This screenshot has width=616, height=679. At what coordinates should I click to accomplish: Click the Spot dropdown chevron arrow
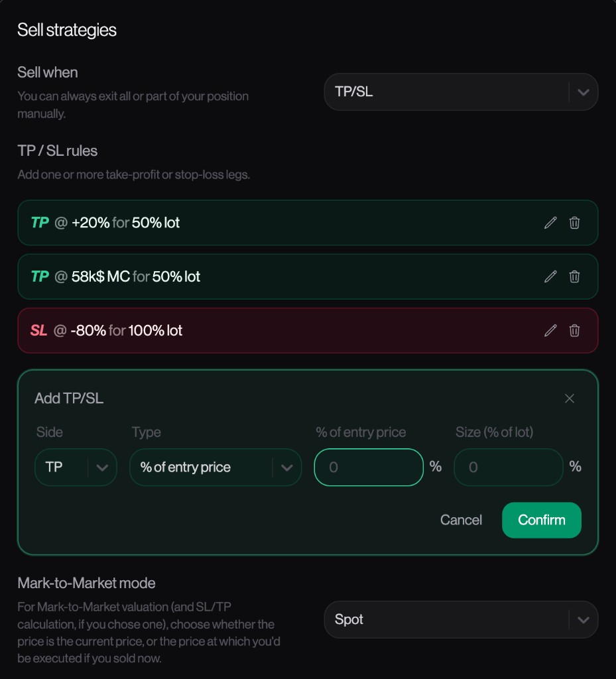pos(583,620)
